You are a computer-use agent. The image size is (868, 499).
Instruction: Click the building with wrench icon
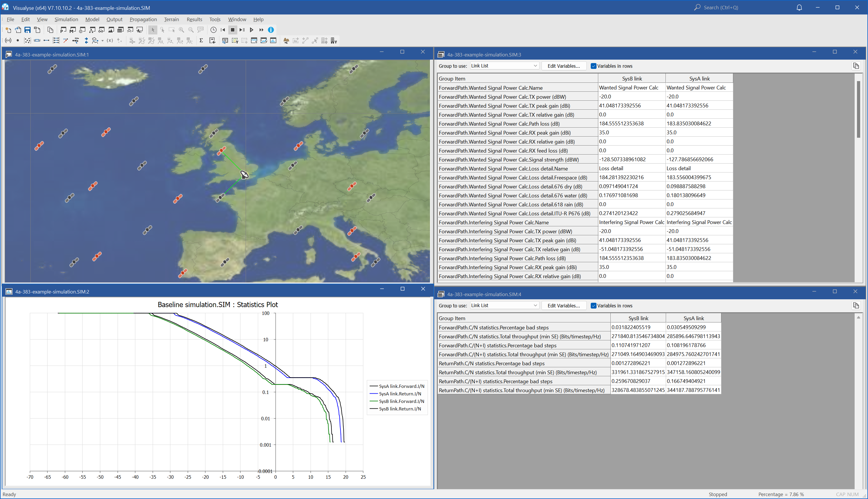334,41
